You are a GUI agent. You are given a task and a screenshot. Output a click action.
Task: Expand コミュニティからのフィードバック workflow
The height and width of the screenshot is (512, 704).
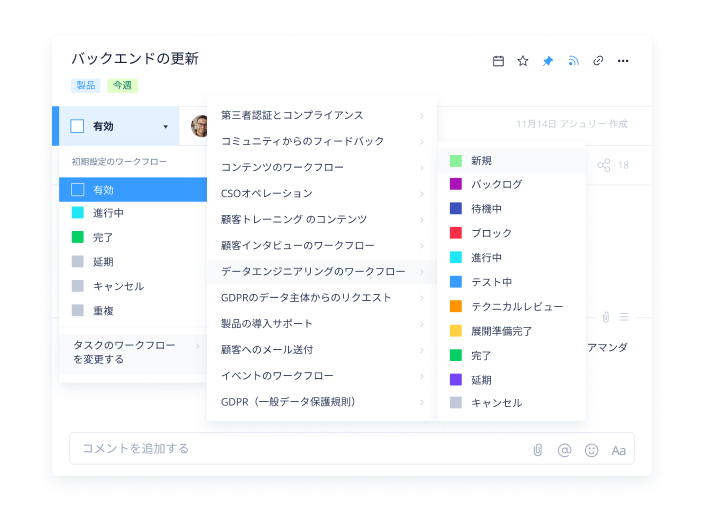click(x=322, y=141)
